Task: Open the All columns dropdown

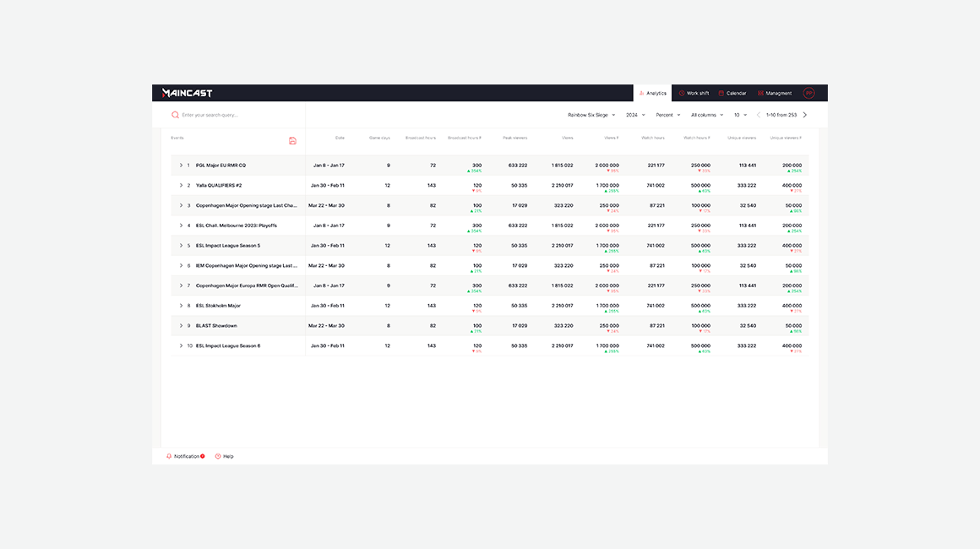Action: pos(707,115)
